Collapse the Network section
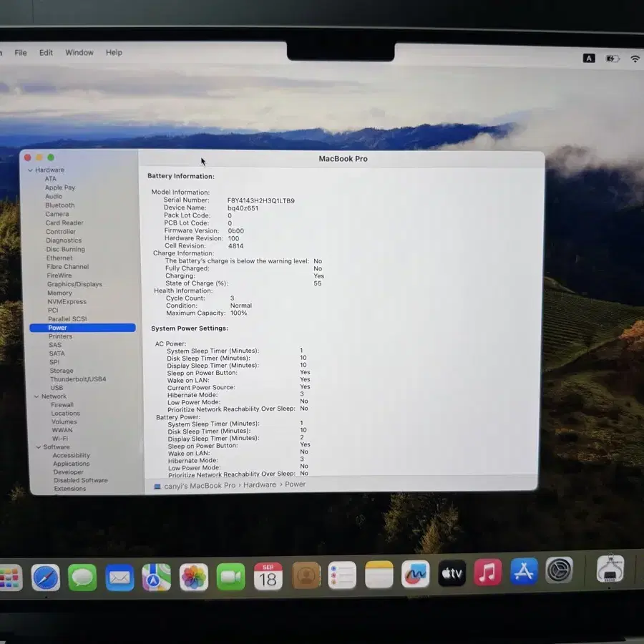This screenshot has height=644, width=644. pos(36,396)
